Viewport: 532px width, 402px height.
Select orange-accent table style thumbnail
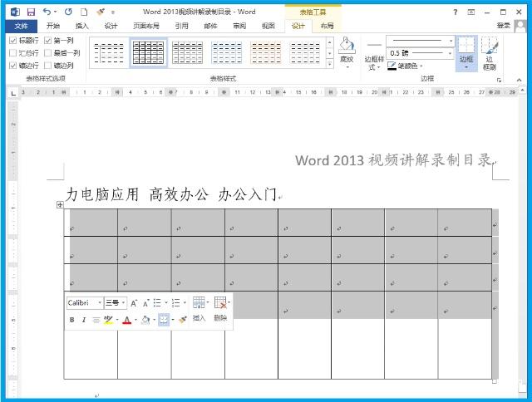pos(266,53)
